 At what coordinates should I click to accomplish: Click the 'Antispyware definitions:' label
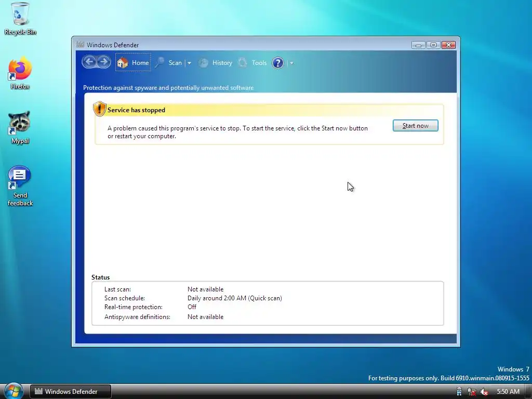(137, 317)
